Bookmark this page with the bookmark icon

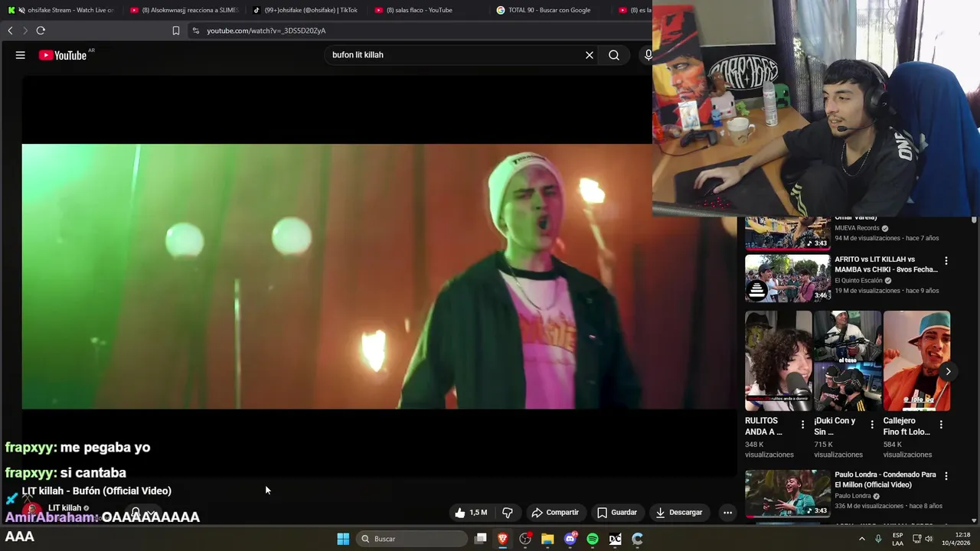pos(176,31)
